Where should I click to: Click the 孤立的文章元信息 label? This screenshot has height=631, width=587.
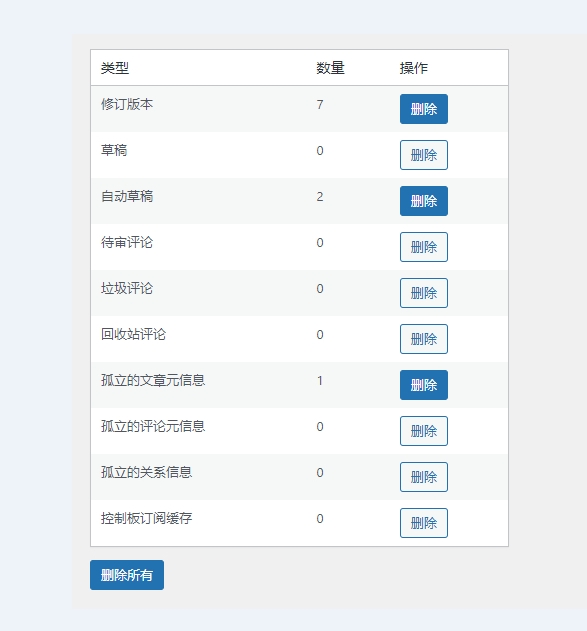pyautogui.click(x=153, y=380)
